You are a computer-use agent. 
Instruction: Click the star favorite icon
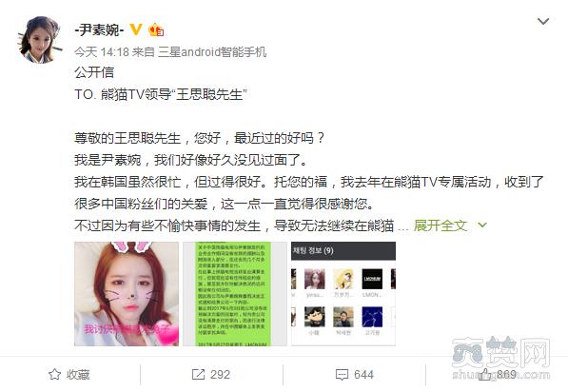click(x=54, y=374)
